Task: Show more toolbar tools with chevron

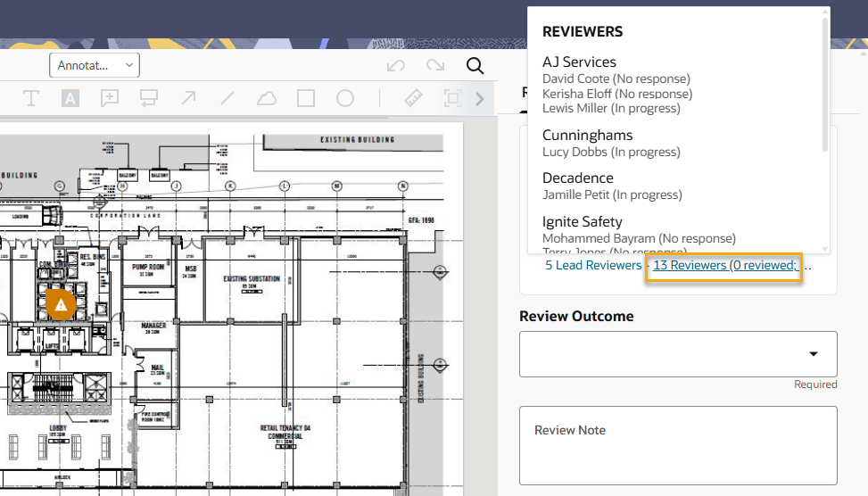Action: [x=480, y=98]
